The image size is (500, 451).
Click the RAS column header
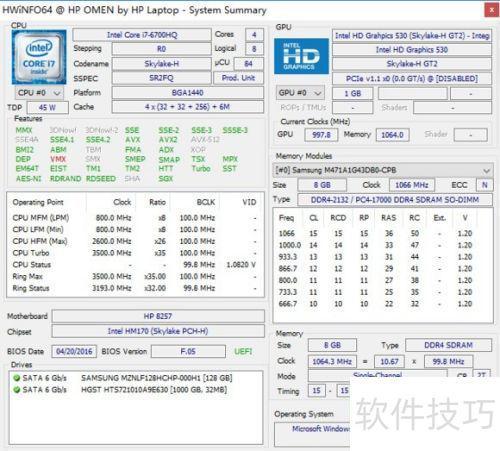tap(389, 218)
